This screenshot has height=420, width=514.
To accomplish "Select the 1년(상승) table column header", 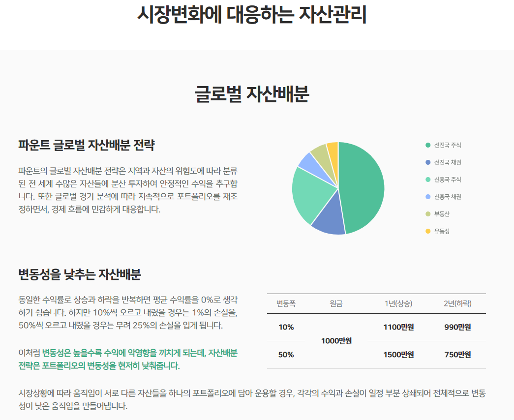I will click(398, 303).
